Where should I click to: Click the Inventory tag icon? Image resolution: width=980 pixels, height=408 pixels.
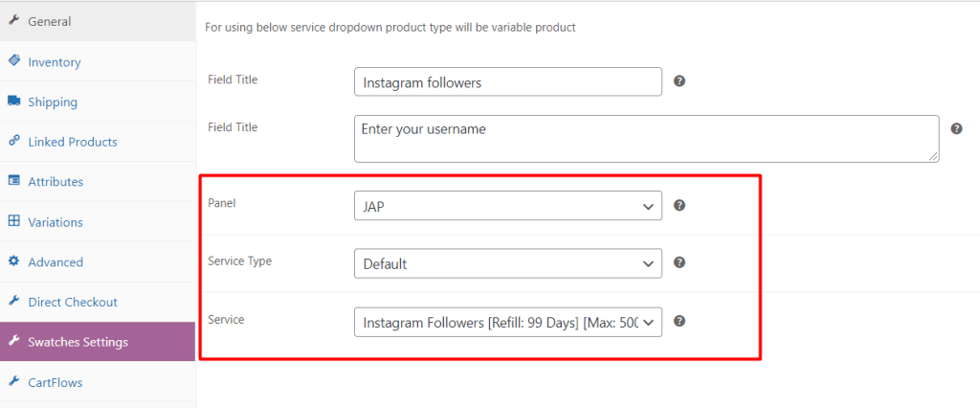[14, 61]
